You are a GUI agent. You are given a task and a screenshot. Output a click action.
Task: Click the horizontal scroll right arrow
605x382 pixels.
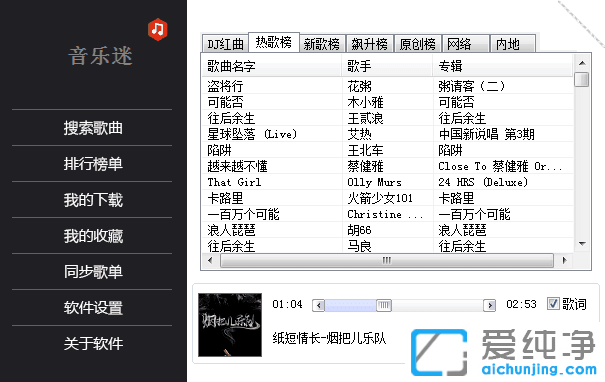(564, 260)
